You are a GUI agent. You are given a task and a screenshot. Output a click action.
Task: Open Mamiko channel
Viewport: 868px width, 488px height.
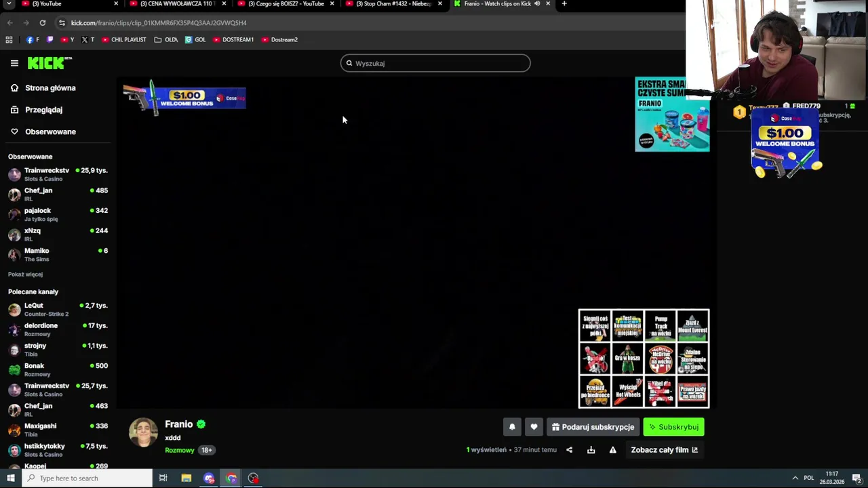58,254
